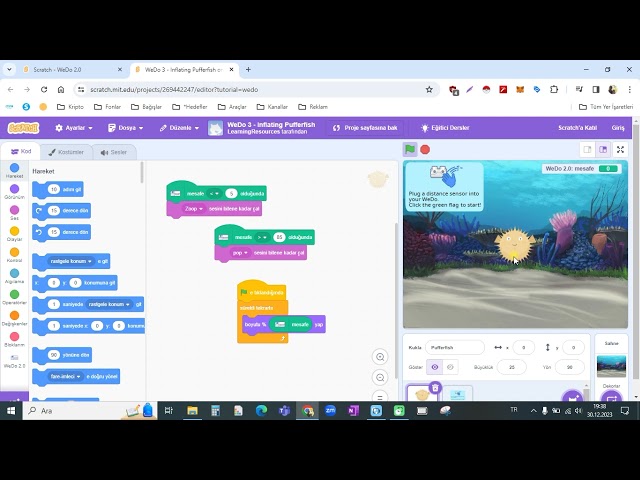Screen dimensions: 640x480
Task: Zoom in the code workspace
Action: (x=380, y=357)
